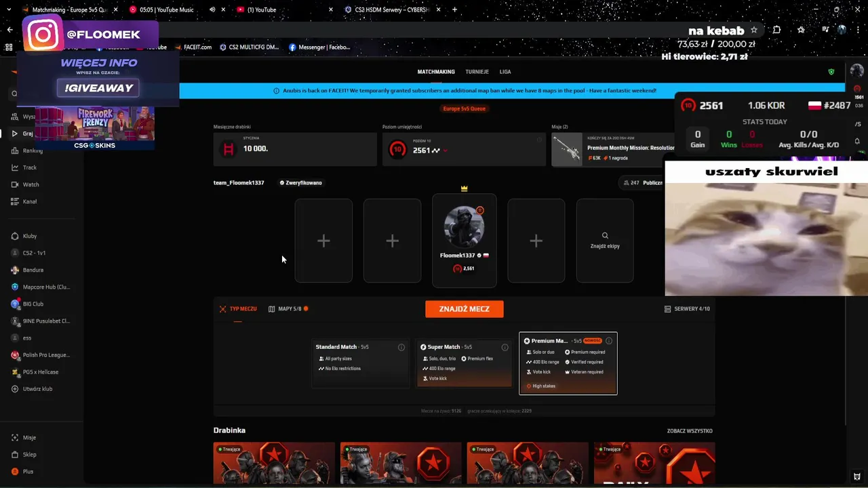Viewport: 868px width, 488px height.
Task: Close the (1) YouTube tab
Action: (x=331, y=9)
